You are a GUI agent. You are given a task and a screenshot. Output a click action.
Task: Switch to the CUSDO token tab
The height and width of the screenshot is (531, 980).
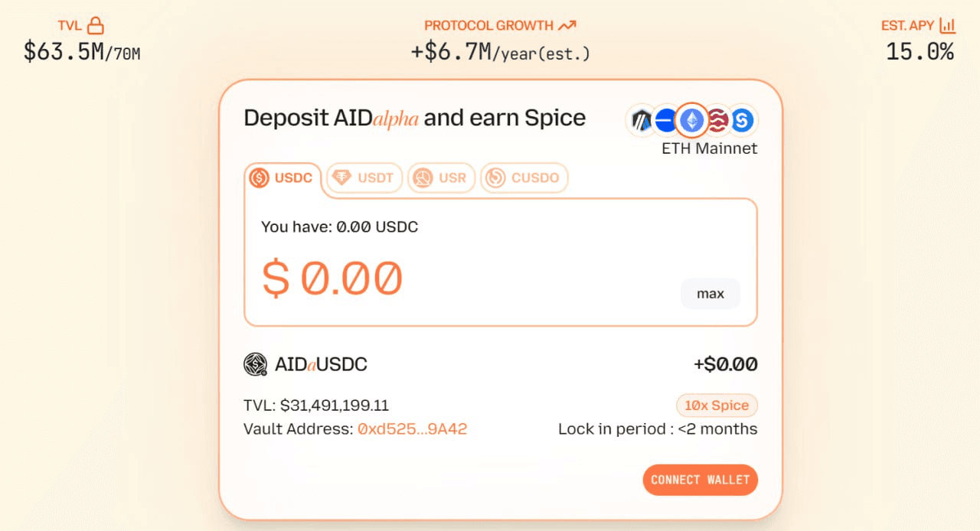point(524,178)
